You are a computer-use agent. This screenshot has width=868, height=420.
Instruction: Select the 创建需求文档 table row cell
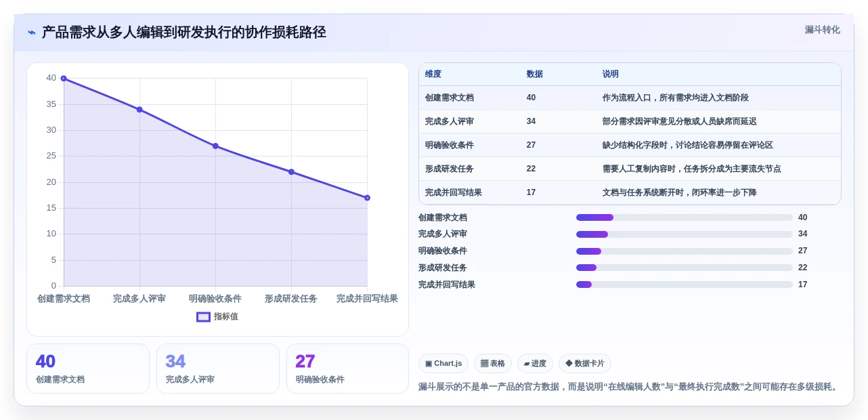450,98
